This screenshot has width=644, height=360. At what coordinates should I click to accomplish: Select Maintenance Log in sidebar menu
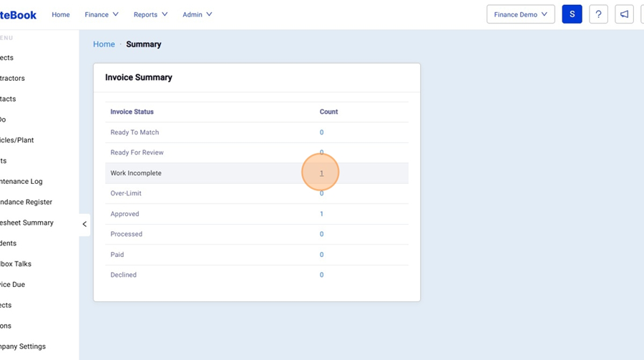pos(21,182)
